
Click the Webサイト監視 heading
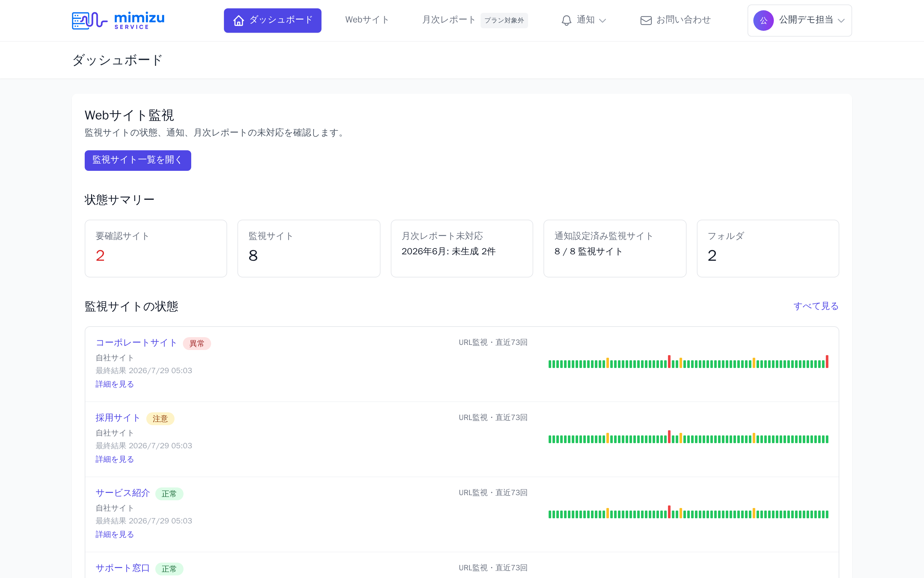(129, 115)
